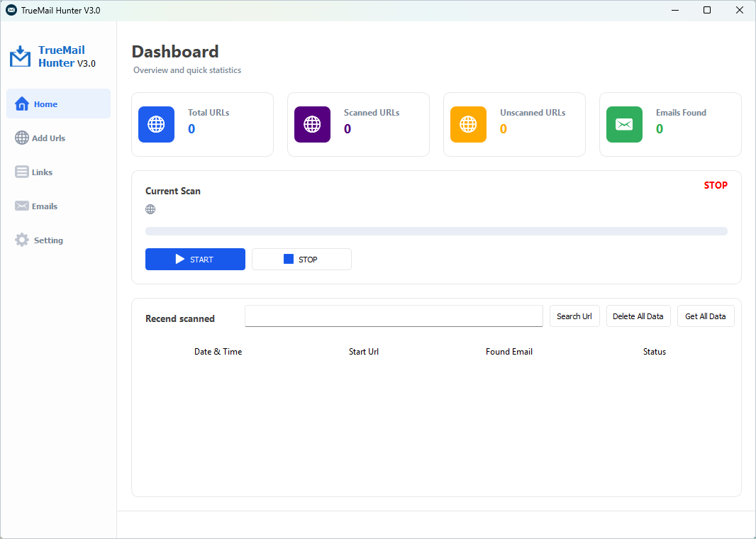Click the purple Scanned URLs globe icon
The width and height of the screenshot is (756, 539).
[313, 124]
